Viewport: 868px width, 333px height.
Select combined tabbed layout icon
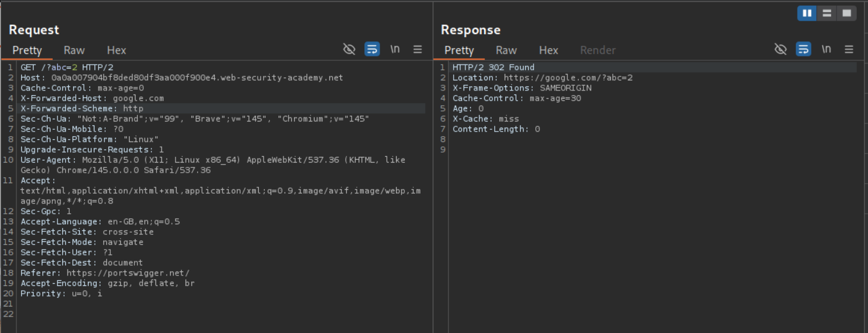click(x=846, y=13)
